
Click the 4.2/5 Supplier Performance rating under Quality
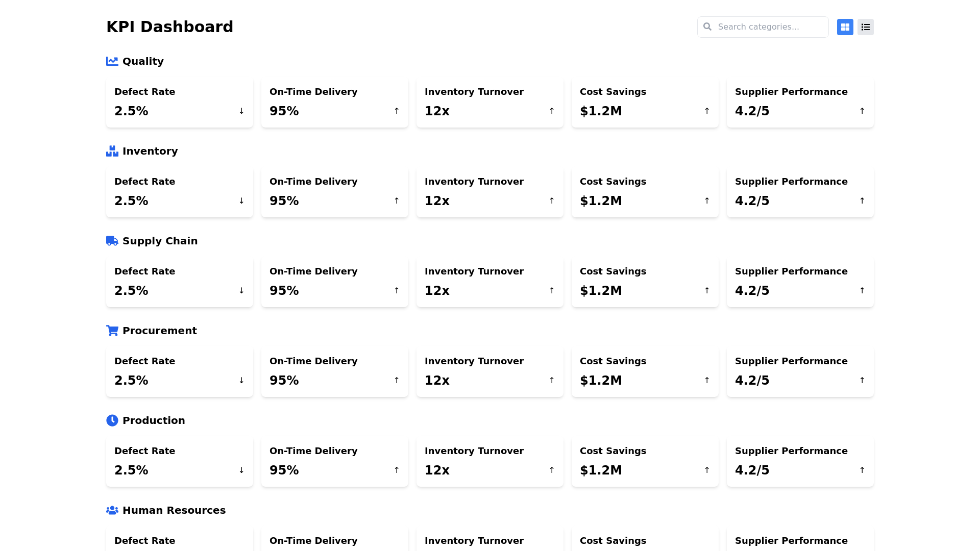coord(752,111)
